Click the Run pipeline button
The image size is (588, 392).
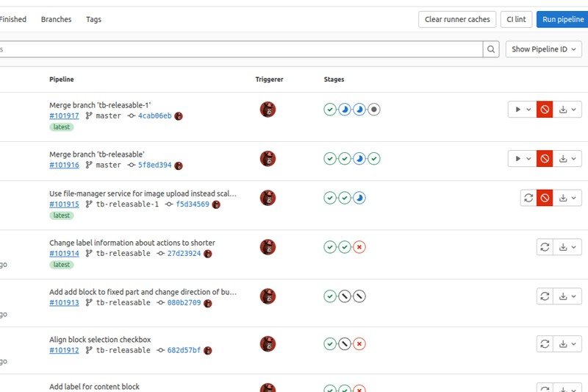[562, 19]
